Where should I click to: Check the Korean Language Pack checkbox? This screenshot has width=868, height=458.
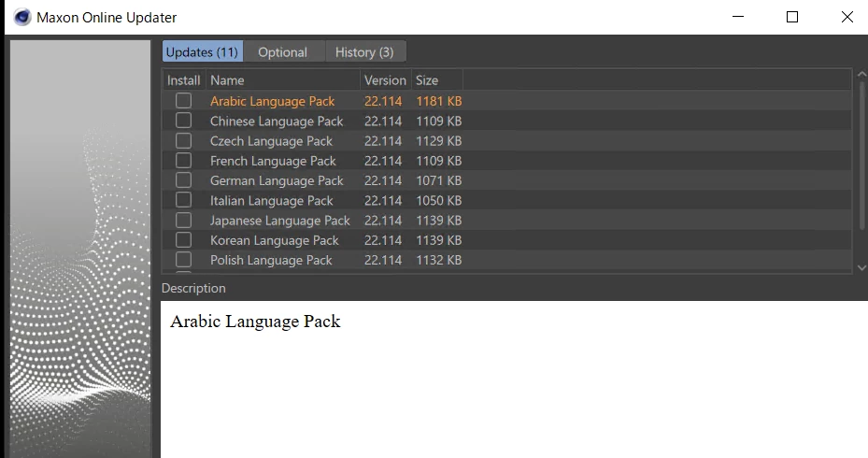pyautogui.click(x=183, y=240)
